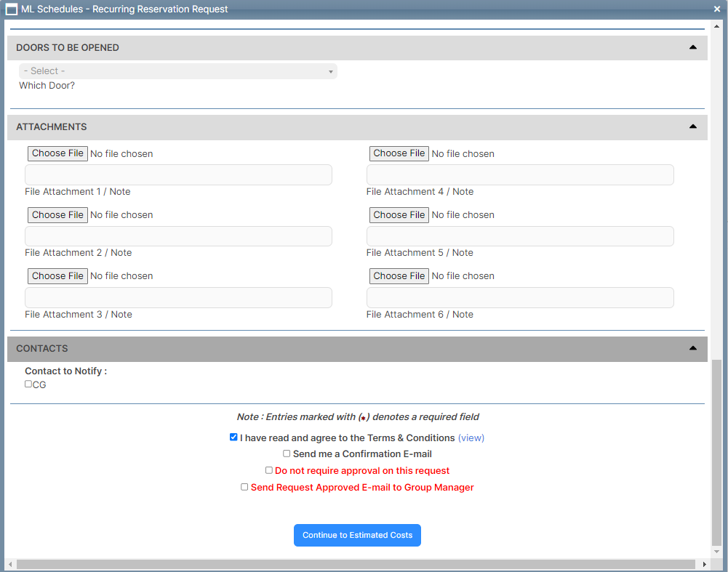The width and height of the screenshot is (728, 572).
Task: Focus the File Attachment 1 note field
Action: [178, 175]
